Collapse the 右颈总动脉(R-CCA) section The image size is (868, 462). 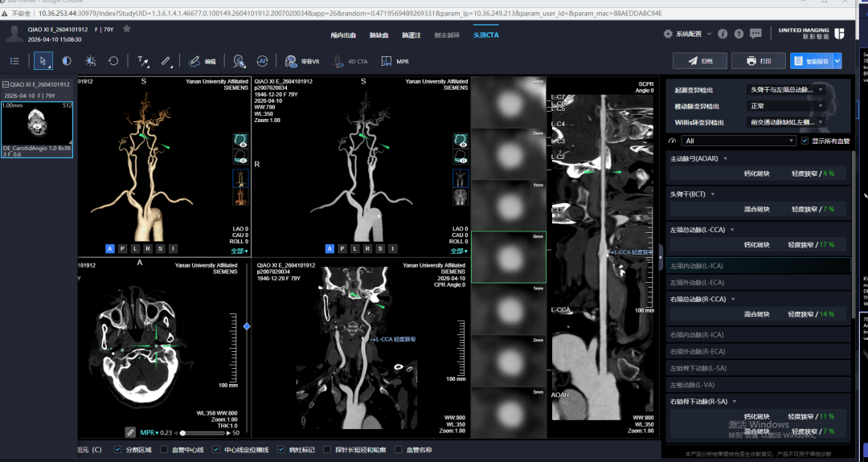733,300
